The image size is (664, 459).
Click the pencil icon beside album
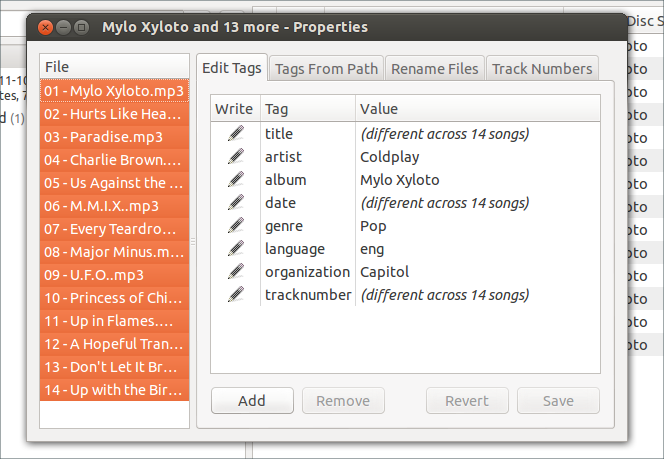[236, 180]
